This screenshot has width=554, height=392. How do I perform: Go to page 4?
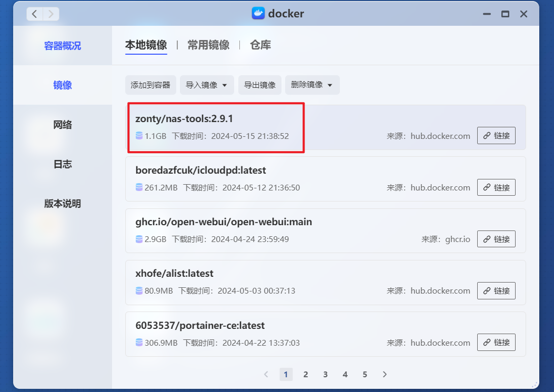click(345, 374)
